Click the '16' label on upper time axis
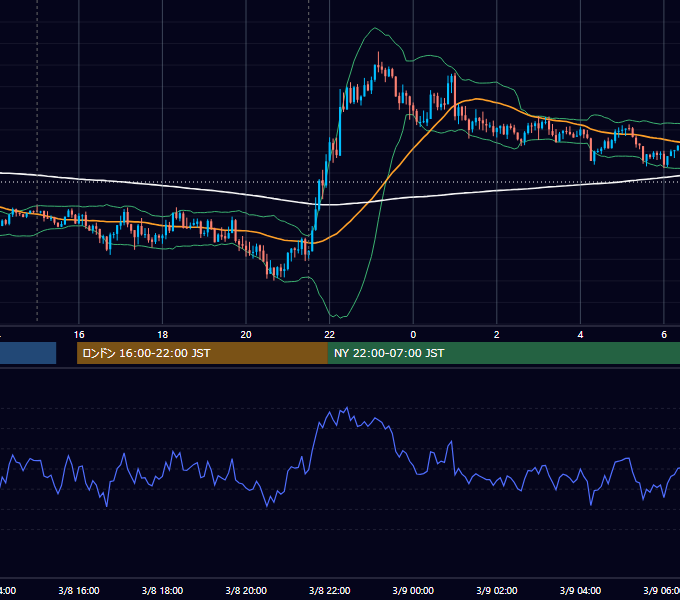 (x=79, y=335)
